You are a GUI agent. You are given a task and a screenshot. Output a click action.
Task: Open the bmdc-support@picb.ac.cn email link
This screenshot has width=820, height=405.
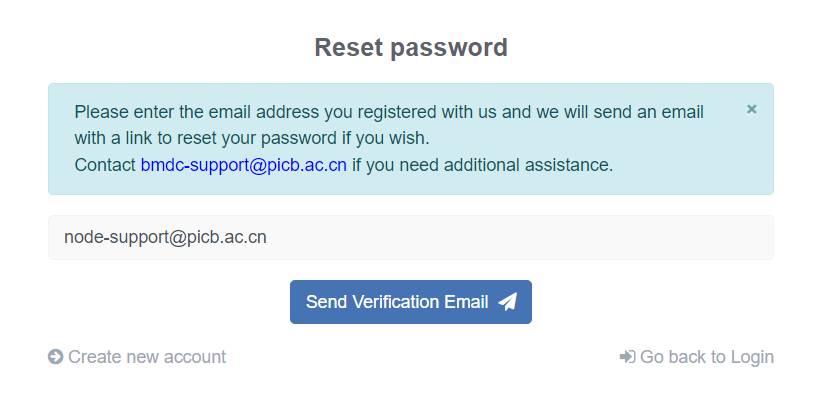pyautogui.click(x=243, y=164)
